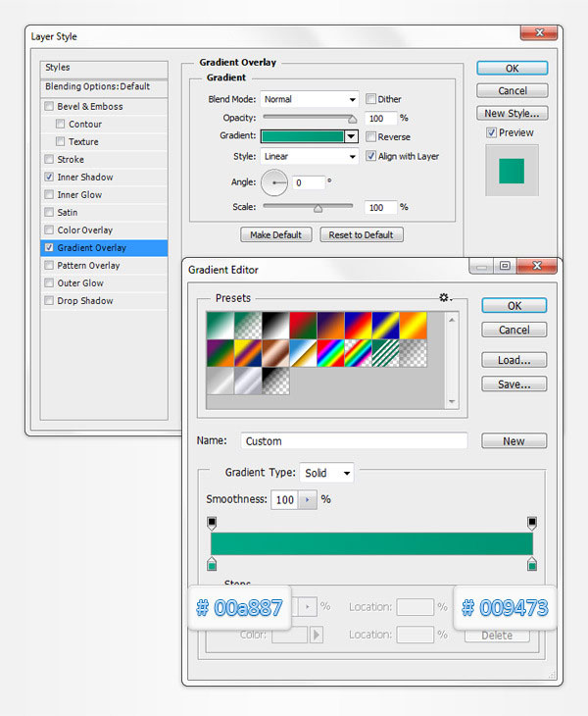Image resolution: width=588 pixels, height=716 pixels.
Task: Open the Gradient Type dropdown
Action: point(326,473)
